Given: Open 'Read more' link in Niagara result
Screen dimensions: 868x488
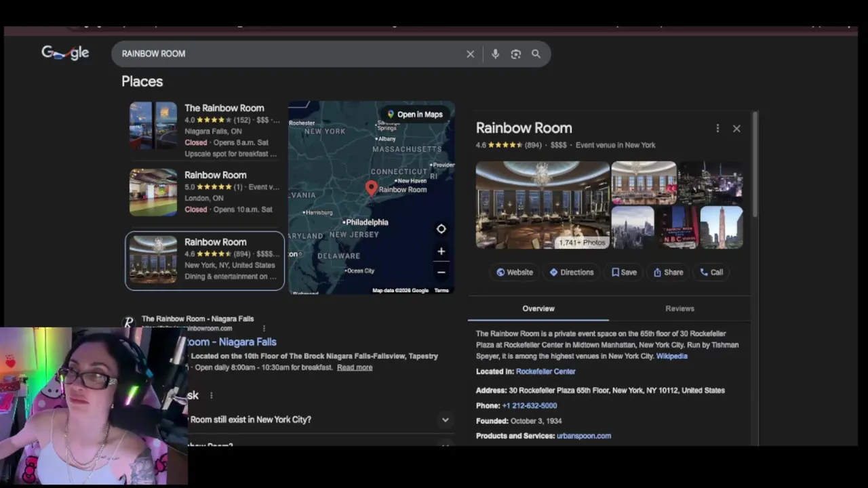Looking at the screenshot, I should (x=355, y=367).
